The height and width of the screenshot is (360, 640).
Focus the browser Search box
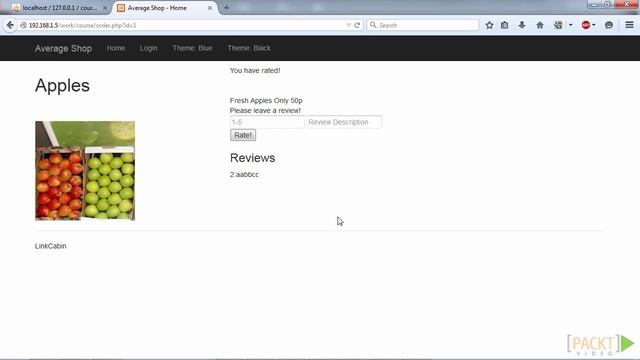[422, 25]
